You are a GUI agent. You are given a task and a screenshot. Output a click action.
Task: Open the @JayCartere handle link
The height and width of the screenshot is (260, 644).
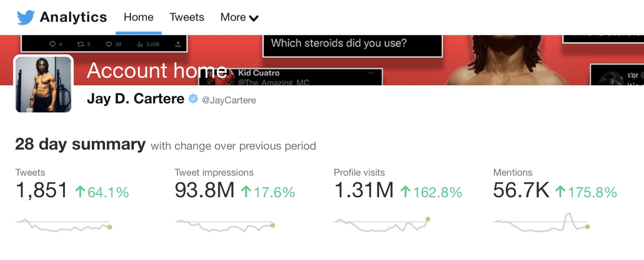[x=229, y=100]
